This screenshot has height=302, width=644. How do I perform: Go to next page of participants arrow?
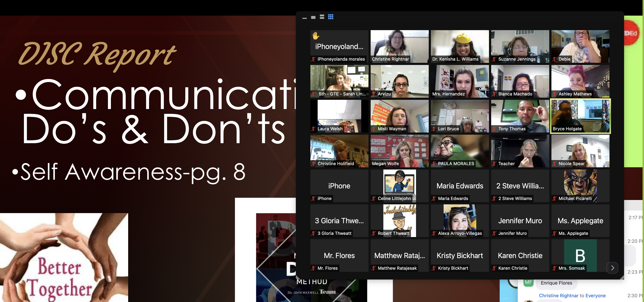[612, 268]
